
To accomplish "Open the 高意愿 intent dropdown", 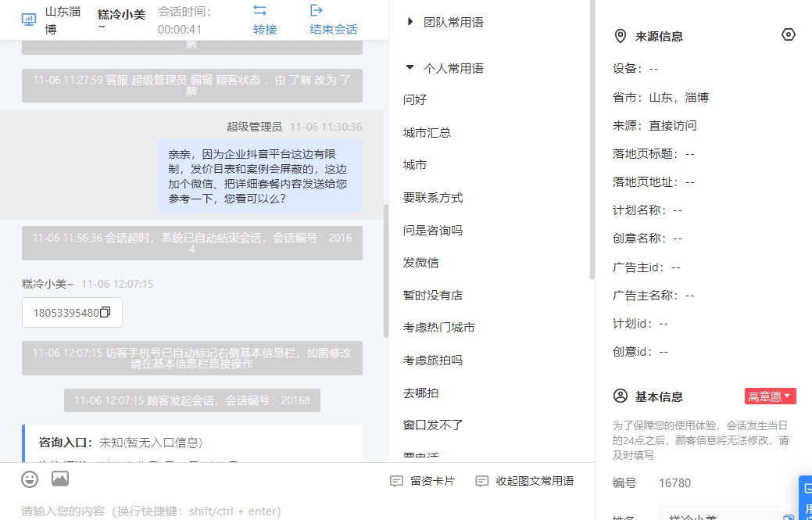I will [x=770, y=396].
